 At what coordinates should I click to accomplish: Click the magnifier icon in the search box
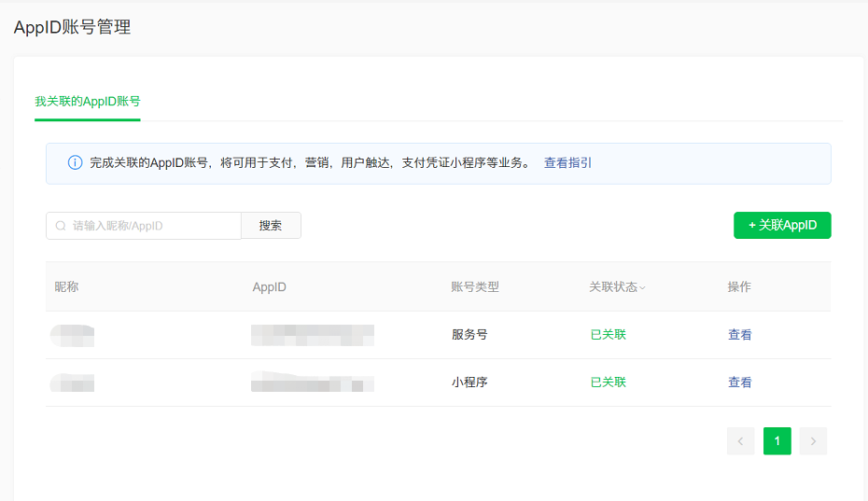point(61,226)
